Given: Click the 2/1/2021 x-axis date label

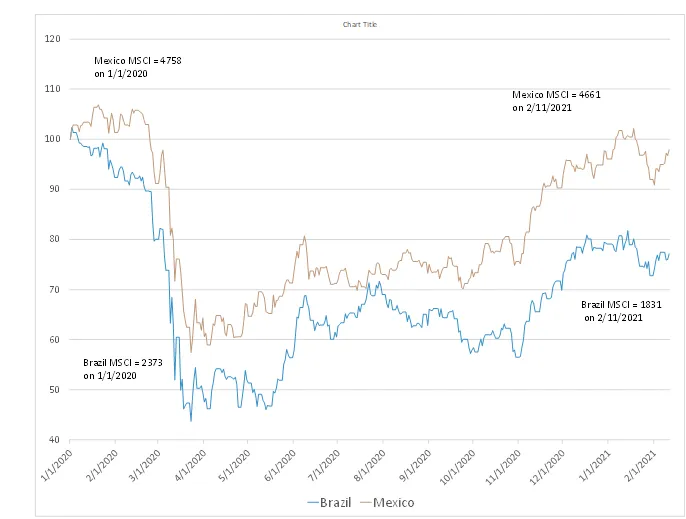Looking at the screenshot, I should tap(640, 466).
